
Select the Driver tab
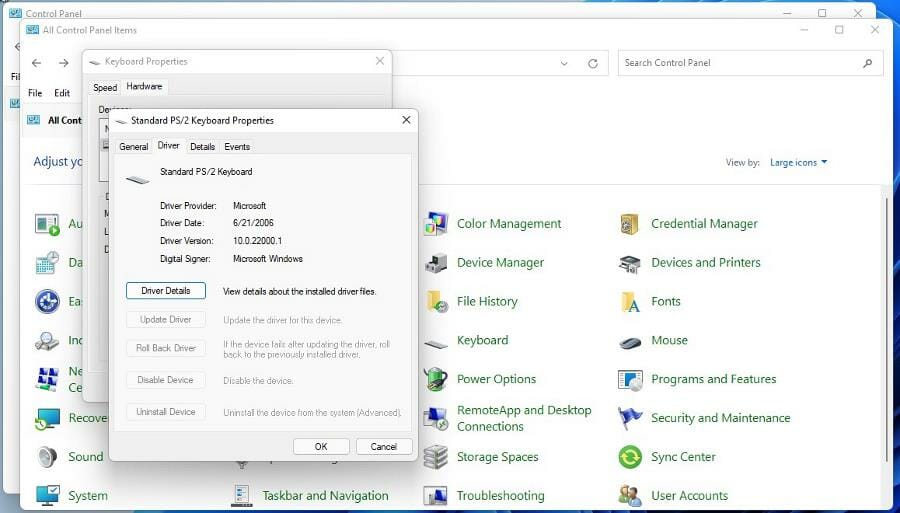[x=169, y=146]
